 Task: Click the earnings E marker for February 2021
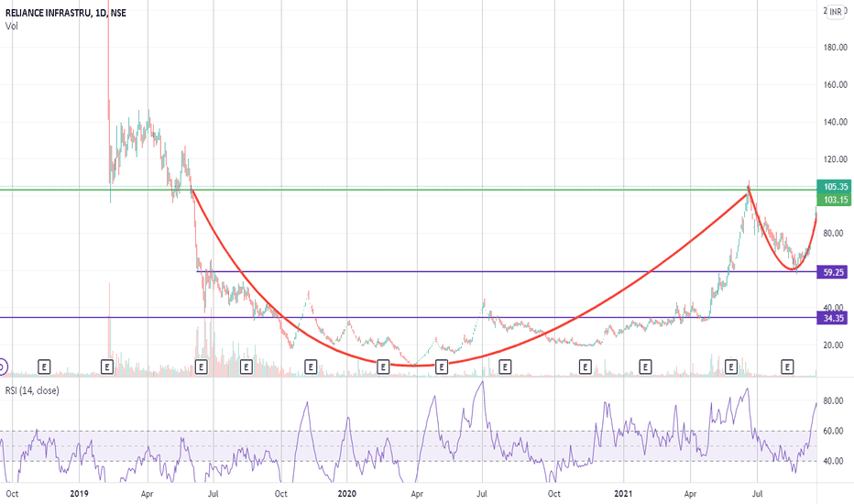coord(645,367)
